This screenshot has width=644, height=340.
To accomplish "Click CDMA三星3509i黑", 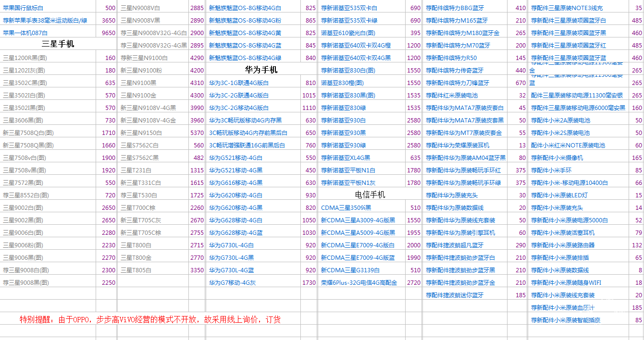I will coord(346,207).
